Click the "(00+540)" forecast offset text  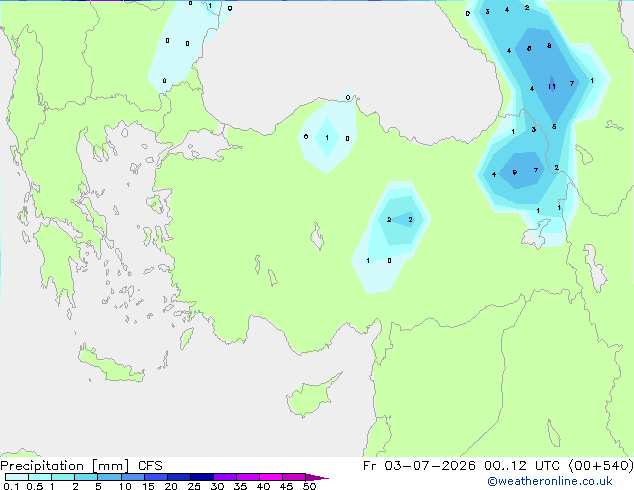(601, 466)
